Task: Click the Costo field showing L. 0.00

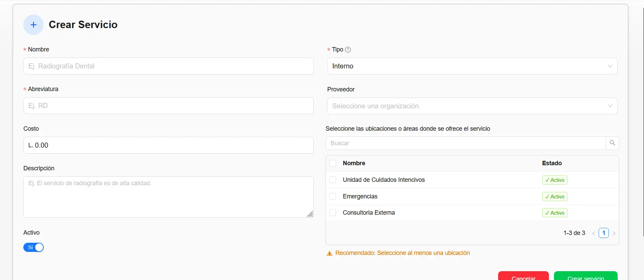Action: [x=168, y=145]
